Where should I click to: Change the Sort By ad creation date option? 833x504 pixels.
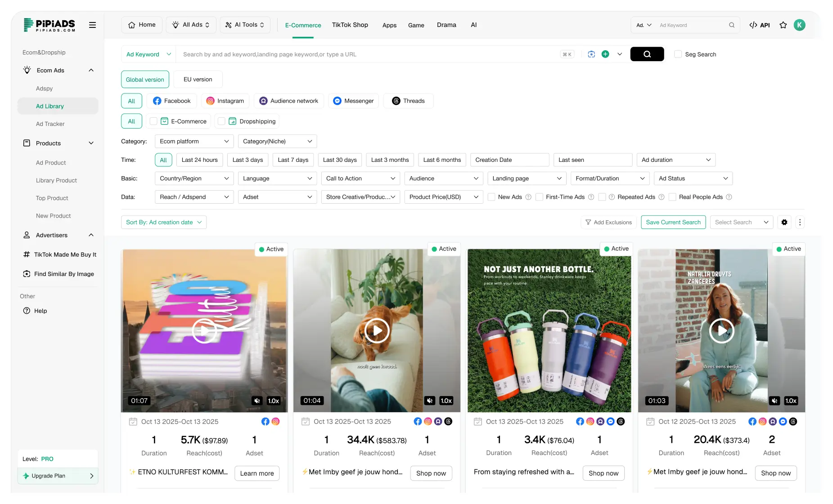pyautogui.click(x=163, y=222)
